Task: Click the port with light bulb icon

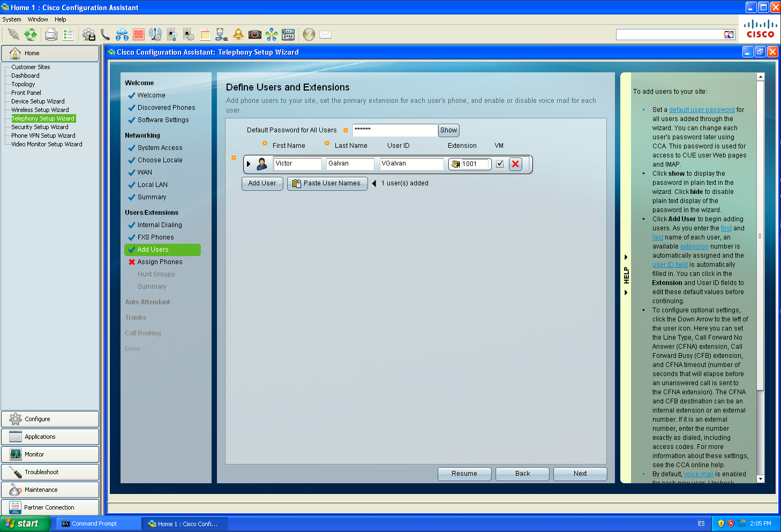Action: click(x=172, y=35)
